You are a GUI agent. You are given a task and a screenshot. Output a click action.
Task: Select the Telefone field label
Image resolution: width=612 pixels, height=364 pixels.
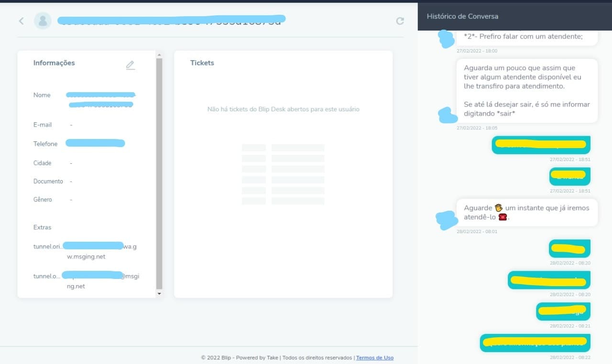[x=45, y=144]
